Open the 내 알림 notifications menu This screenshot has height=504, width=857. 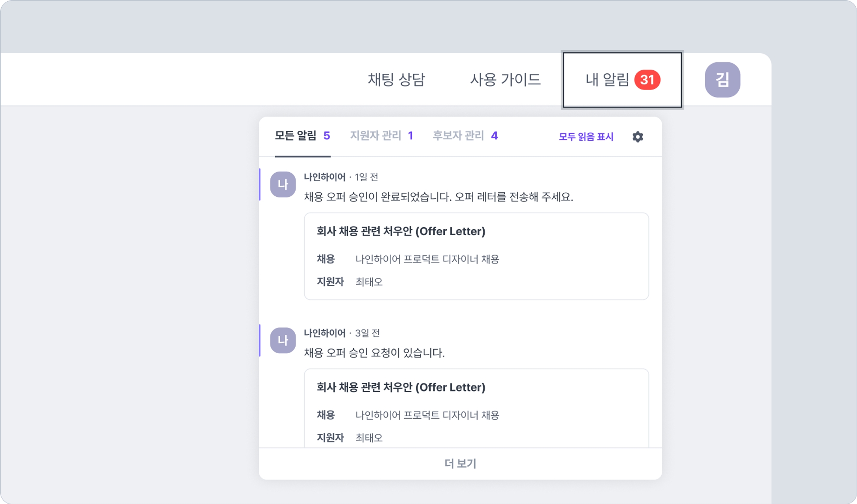(608, 80)
